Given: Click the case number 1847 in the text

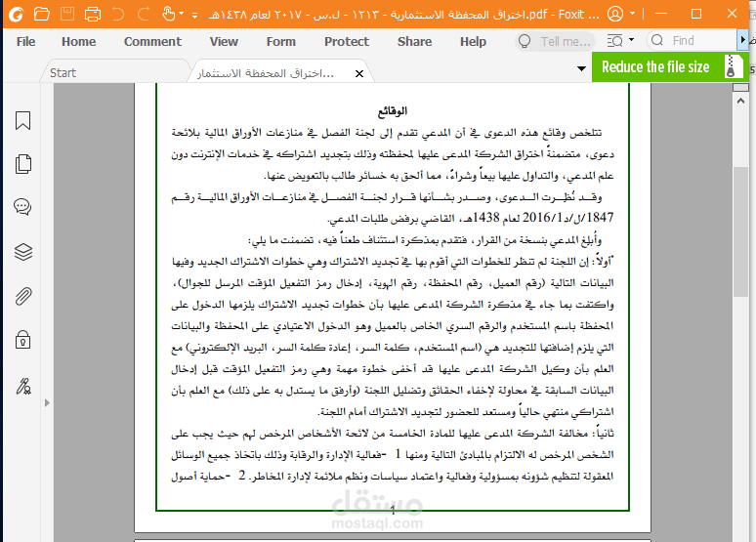Looking at the screenshot, I should [x=600, y=218].
